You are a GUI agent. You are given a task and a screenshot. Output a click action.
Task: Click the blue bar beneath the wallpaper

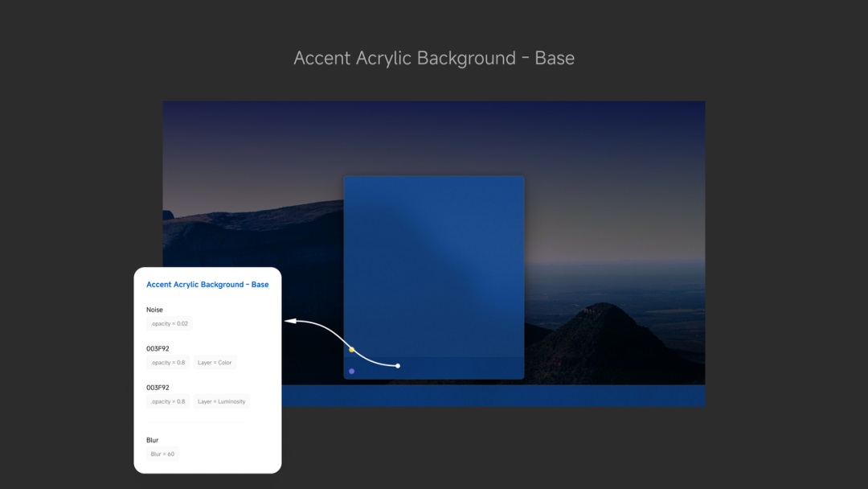(498, 396)
